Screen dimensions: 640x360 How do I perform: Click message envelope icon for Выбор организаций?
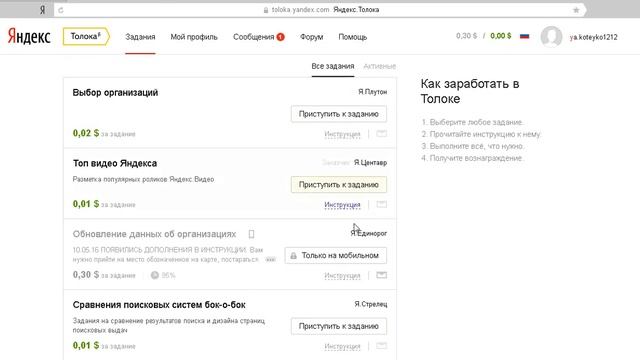[381, 133]
